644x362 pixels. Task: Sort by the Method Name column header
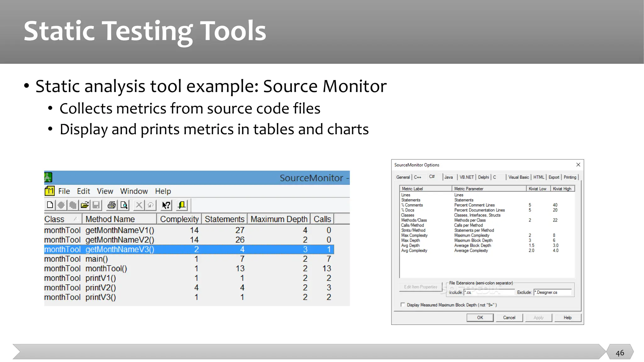pos(119,219)
